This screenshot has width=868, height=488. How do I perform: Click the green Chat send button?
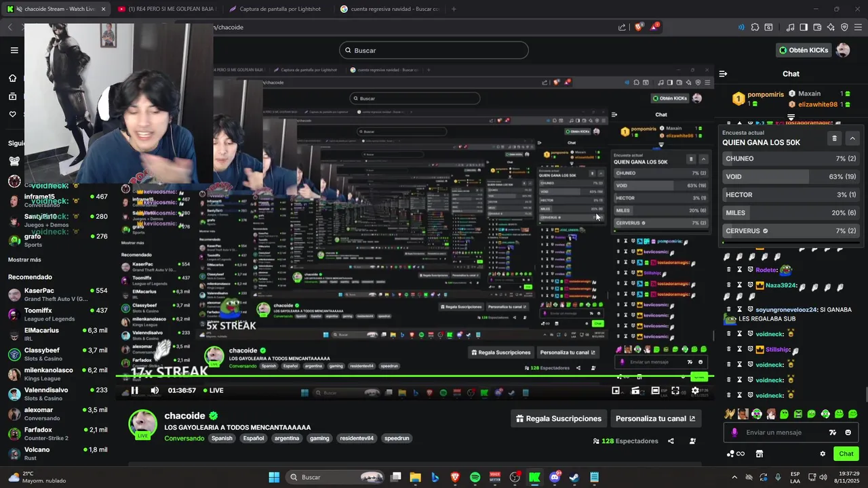click(x=846, y=454)
